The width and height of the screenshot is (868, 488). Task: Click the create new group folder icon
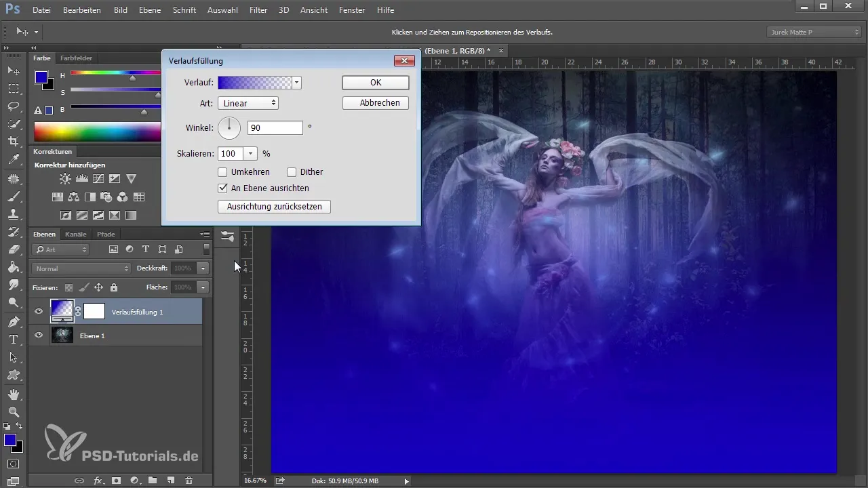pos(153,480)
